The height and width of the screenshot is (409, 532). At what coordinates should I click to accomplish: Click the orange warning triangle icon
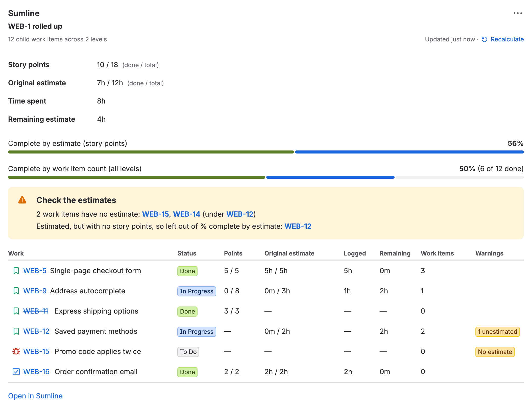(22, 200)
